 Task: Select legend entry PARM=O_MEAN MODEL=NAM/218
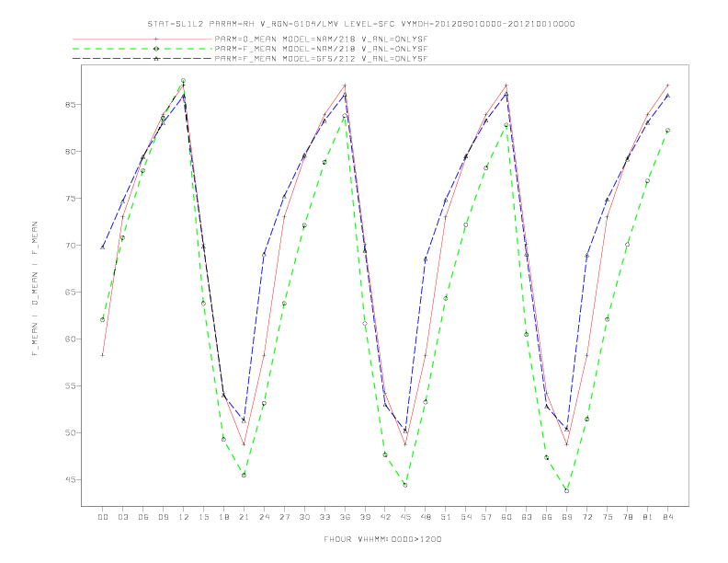point(321,39)
